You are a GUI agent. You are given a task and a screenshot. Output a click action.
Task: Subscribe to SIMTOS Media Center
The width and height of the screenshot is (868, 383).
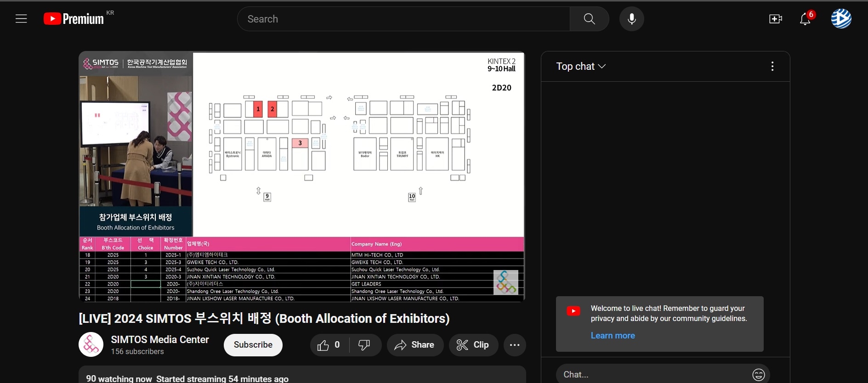[253, 345]
